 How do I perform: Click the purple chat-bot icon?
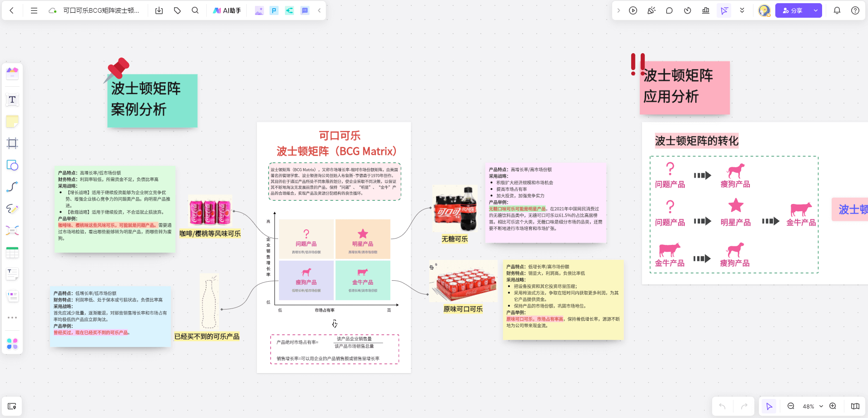(x=305, y=10)
